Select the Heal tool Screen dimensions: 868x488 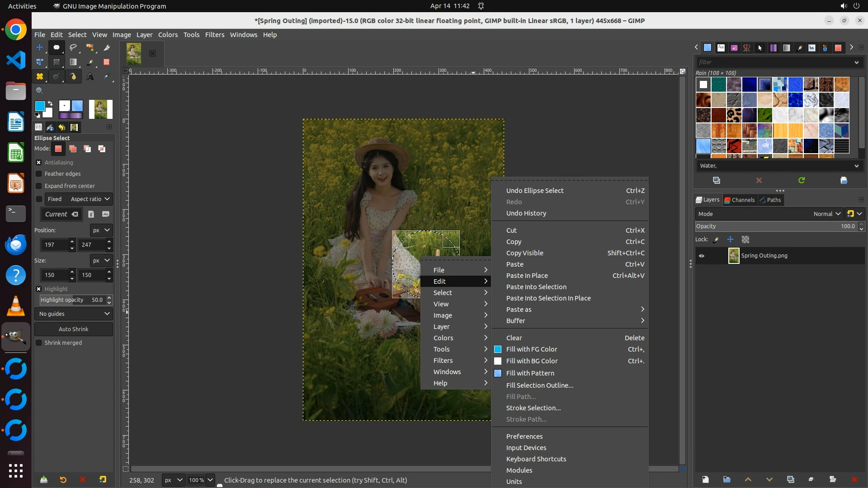pos(39,77)
